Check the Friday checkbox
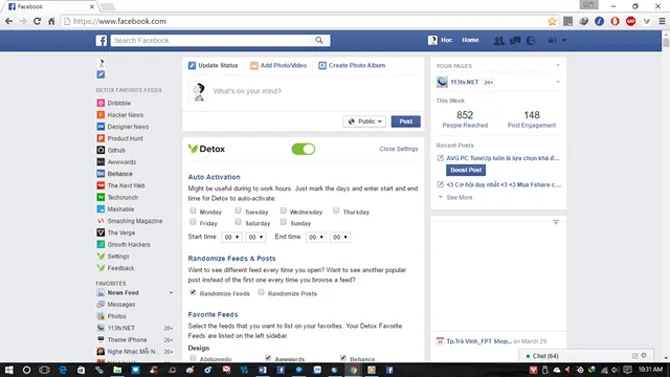 click(193, 222)
